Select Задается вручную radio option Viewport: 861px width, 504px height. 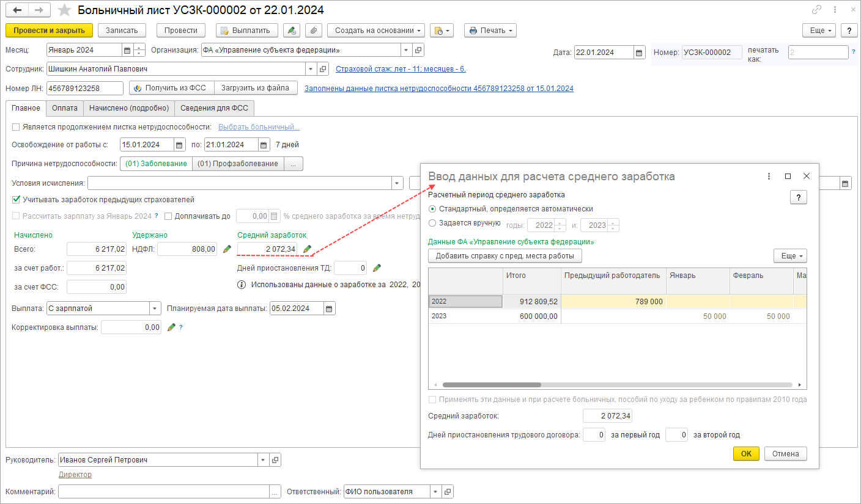pyautogui.click(x=433, y=223)
